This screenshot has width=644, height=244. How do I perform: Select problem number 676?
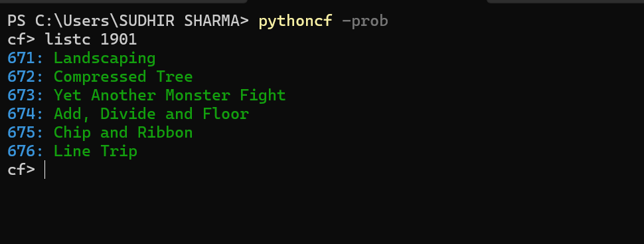pyautogui.click(x=21, y=152)
